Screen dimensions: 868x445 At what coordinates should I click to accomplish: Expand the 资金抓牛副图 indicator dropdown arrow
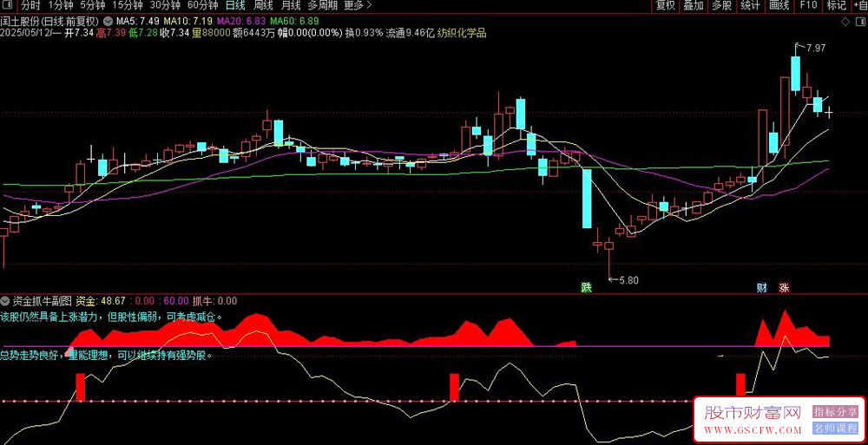(x=5, y=302)
